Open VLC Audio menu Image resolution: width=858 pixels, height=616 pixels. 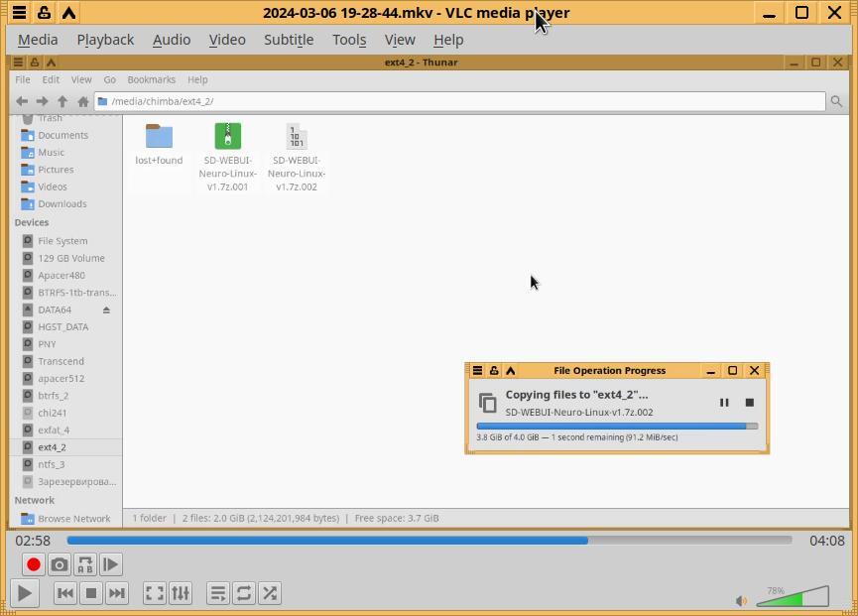[x=172, y=40]
